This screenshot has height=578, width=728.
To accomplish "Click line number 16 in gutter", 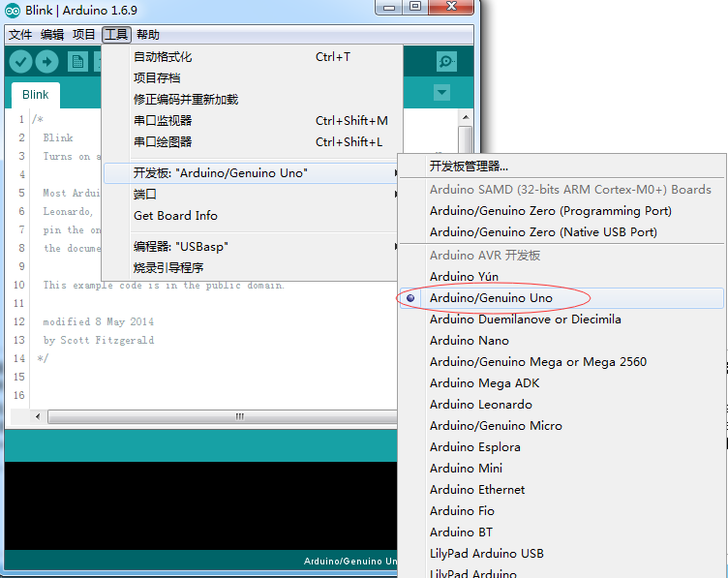I will [x=19, y=395].
